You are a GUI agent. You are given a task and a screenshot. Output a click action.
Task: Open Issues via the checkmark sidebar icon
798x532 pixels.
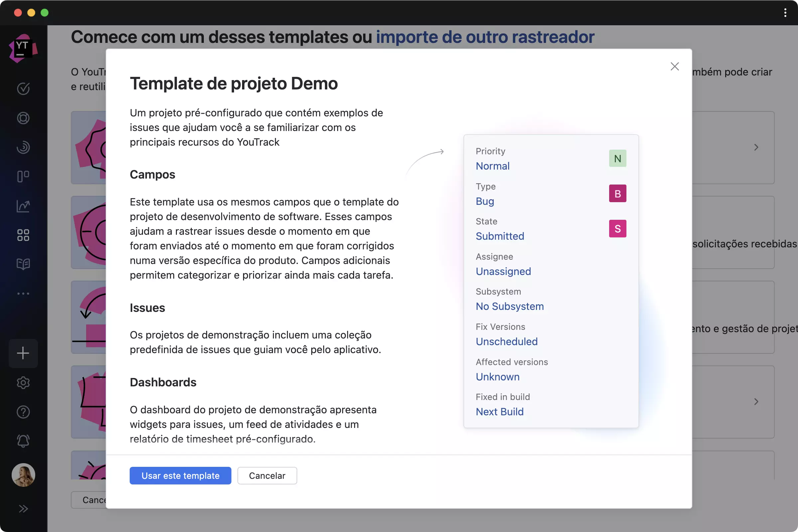(x=23, y=89)
